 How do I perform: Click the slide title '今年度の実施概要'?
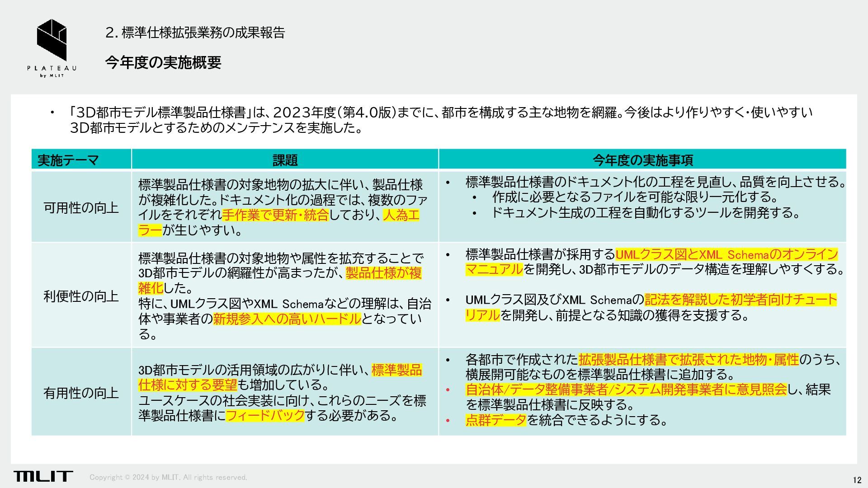[163, 62]
